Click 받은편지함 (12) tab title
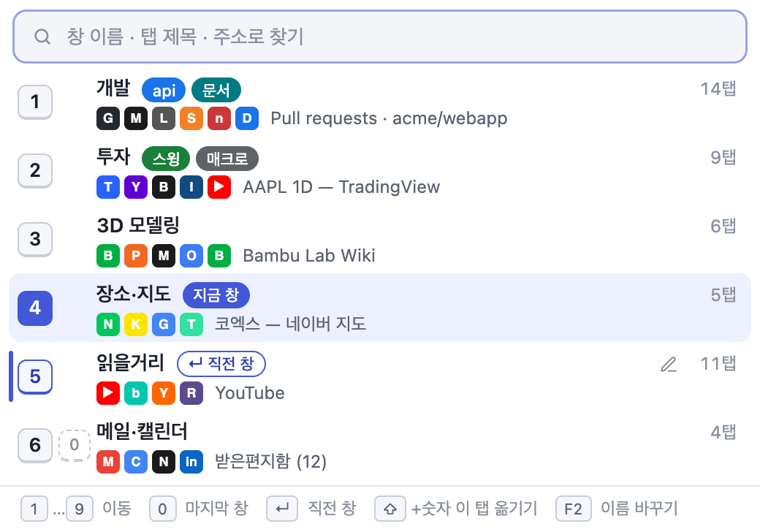This screenshot has height=532, width=760. pyautogui.click(x=270, y=462)
